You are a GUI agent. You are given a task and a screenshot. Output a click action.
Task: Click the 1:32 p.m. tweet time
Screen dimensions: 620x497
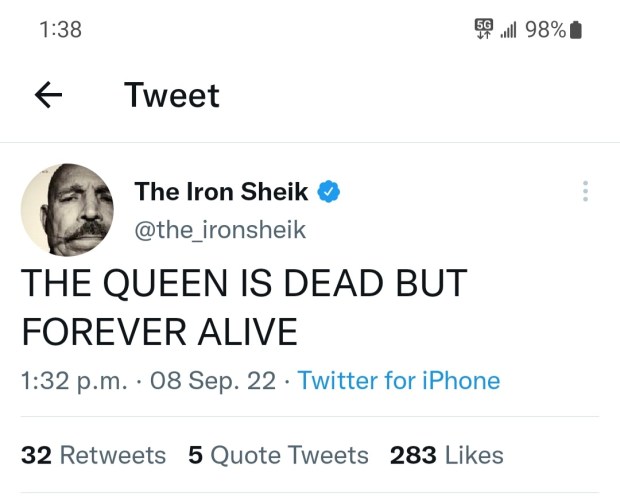tap(70, 380)
